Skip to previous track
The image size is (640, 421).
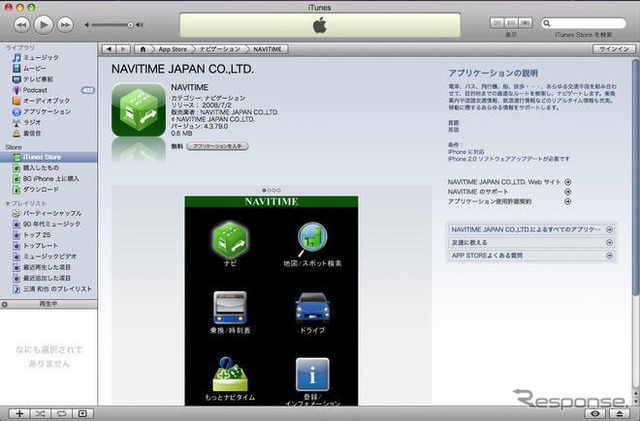coord(22,25)
